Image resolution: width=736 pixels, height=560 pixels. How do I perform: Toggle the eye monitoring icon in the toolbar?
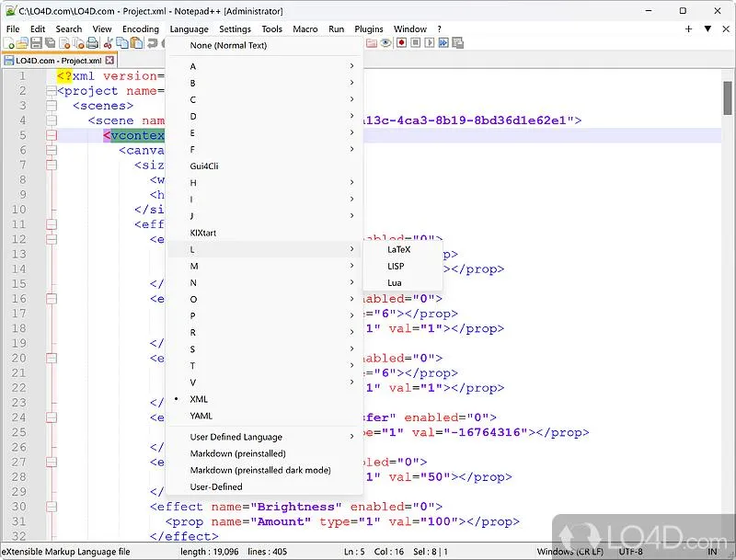coord(385,43)
